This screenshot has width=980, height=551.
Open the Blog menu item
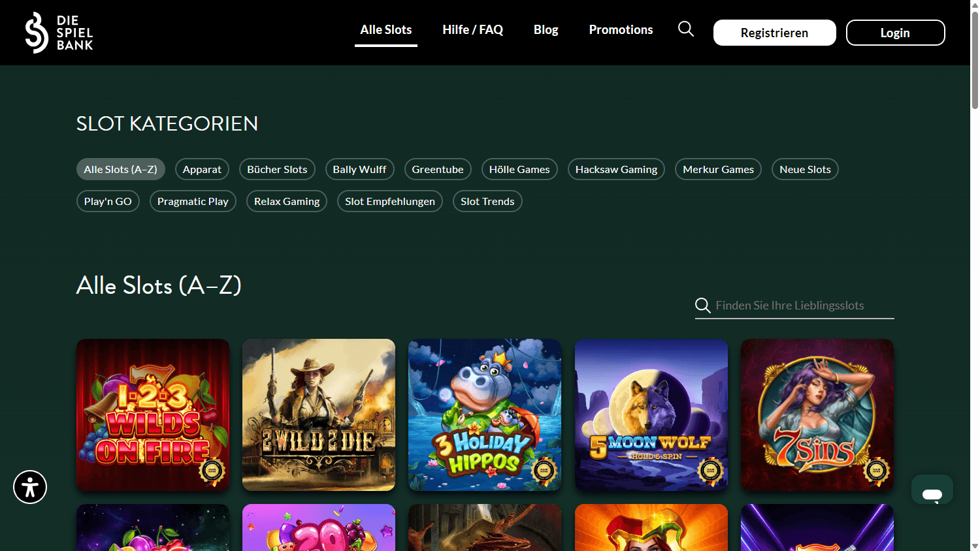(546, 30)
